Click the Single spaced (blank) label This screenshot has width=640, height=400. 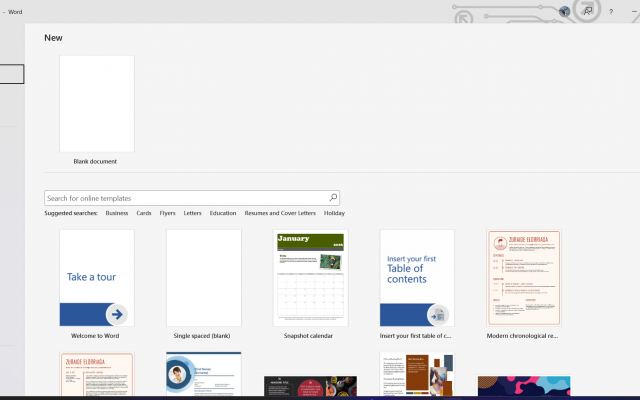tap(202, 336)
